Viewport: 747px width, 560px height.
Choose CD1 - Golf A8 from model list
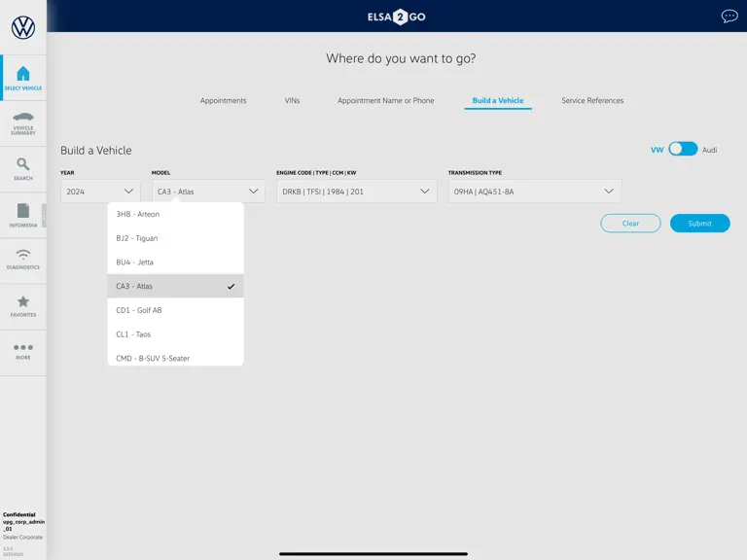click(x=176, y=310)
